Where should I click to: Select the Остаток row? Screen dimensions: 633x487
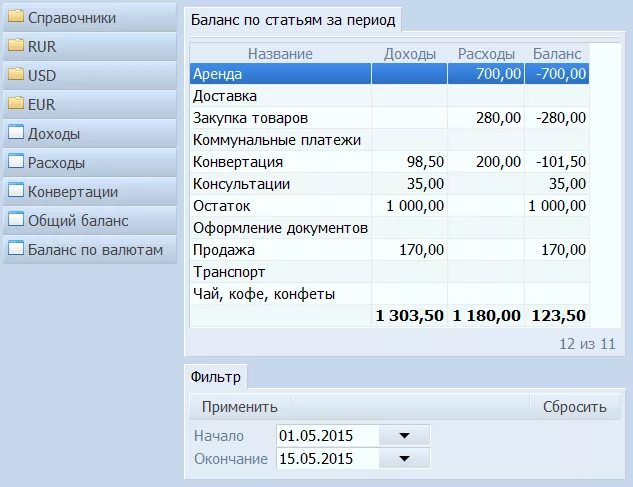point(389,206)
